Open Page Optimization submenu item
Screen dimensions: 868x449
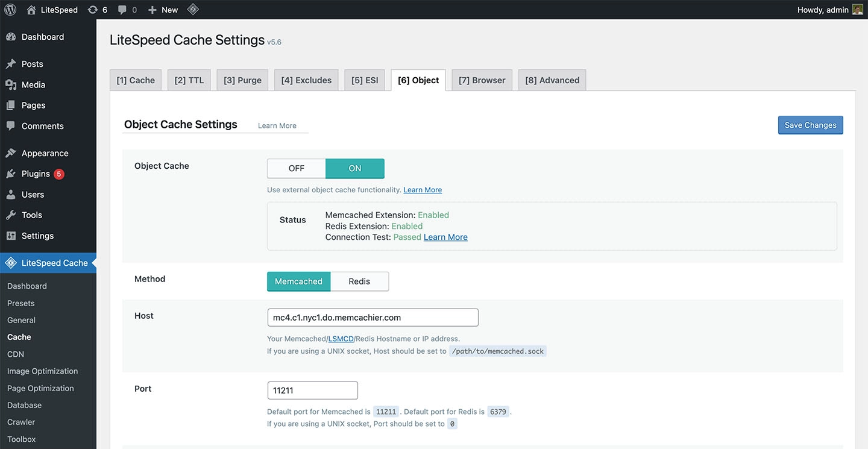click(x=40, y=388)
